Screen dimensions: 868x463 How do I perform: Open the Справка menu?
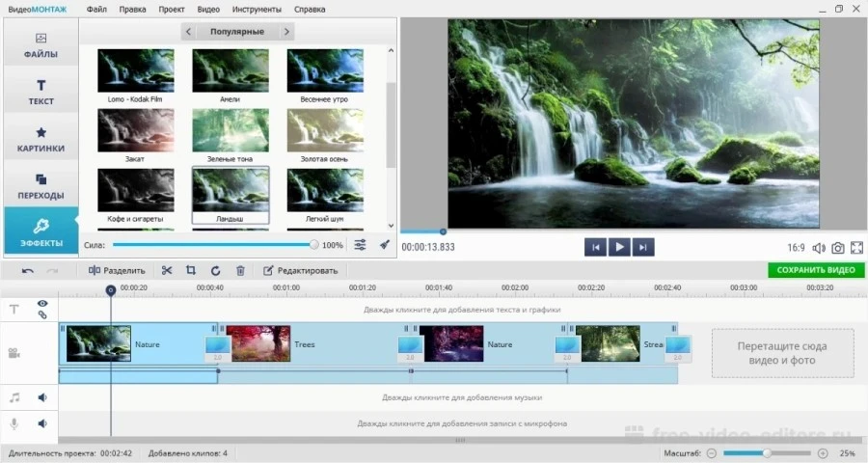(310, 10)
